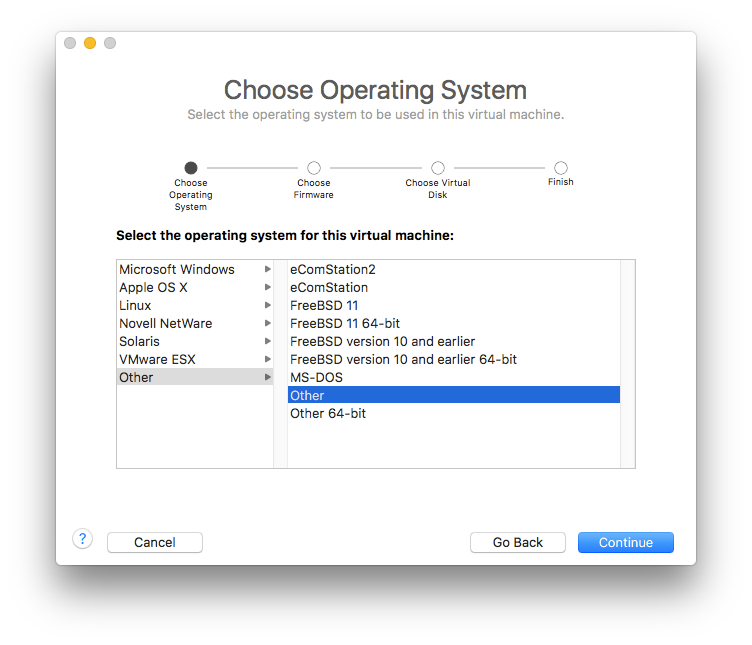
Task: Select MS-DOS operating system
Action: tap(316, 378)
